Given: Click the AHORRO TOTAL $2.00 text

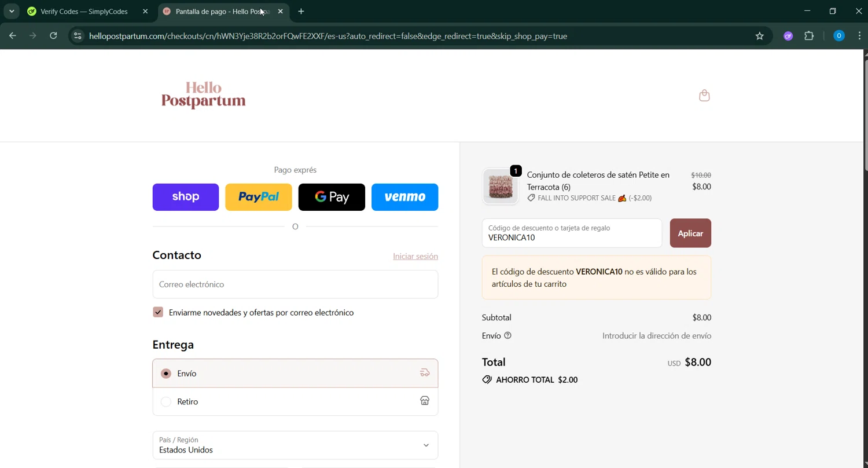Looking at the screenshot, I should [536, 380].
